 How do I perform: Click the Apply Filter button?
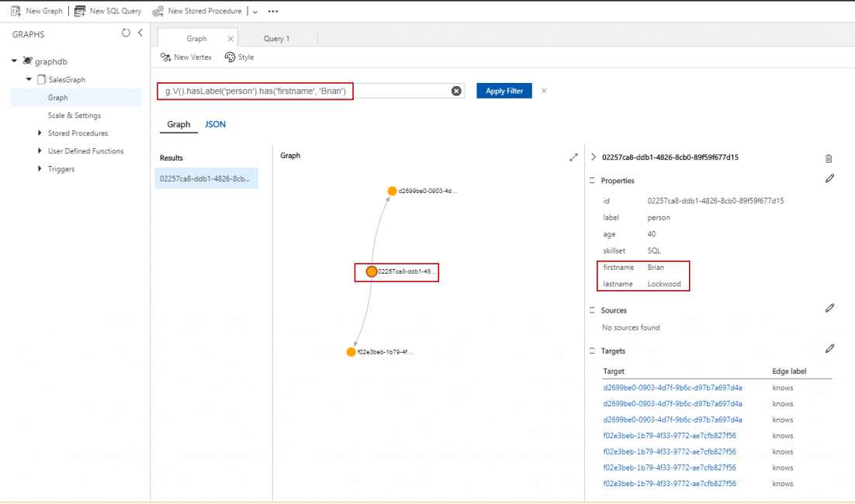[504, 91]
